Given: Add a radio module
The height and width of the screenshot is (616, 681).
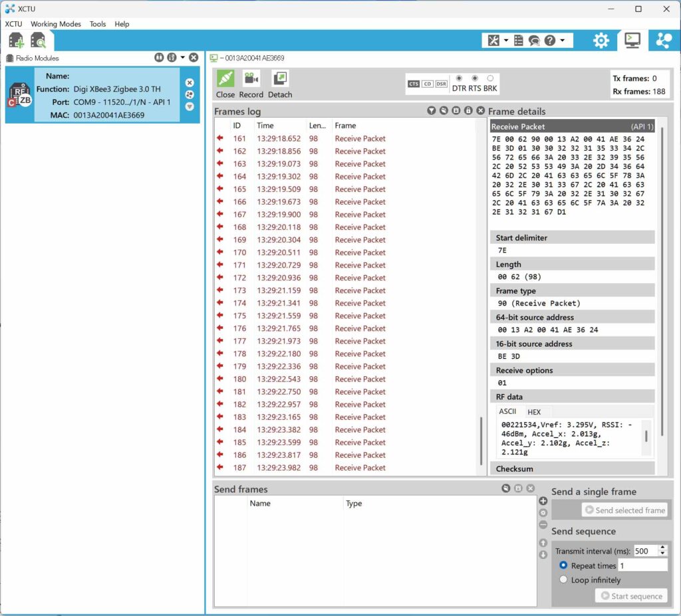Looking at the screenshot, I should [16, 41].
